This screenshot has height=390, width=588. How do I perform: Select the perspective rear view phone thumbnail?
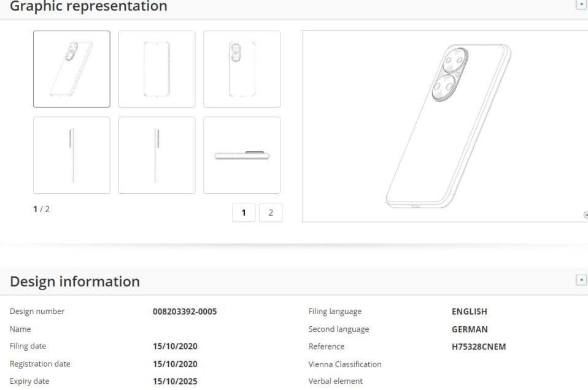coord(72,69)
